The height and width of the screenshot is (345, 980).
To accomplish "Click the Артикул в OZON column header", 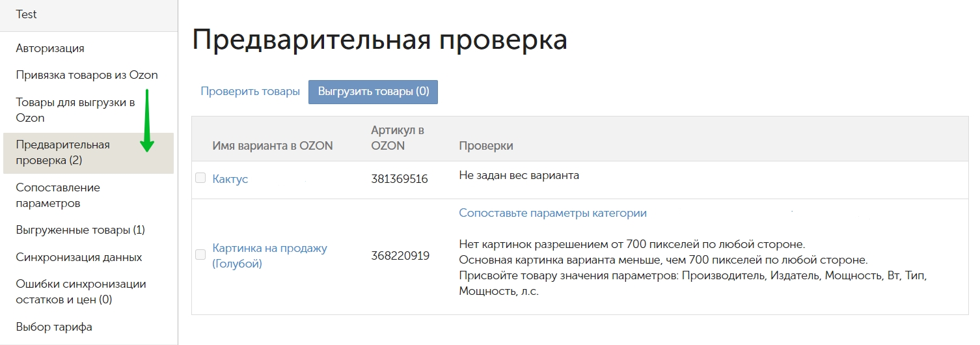I will [x=397, y=138].
